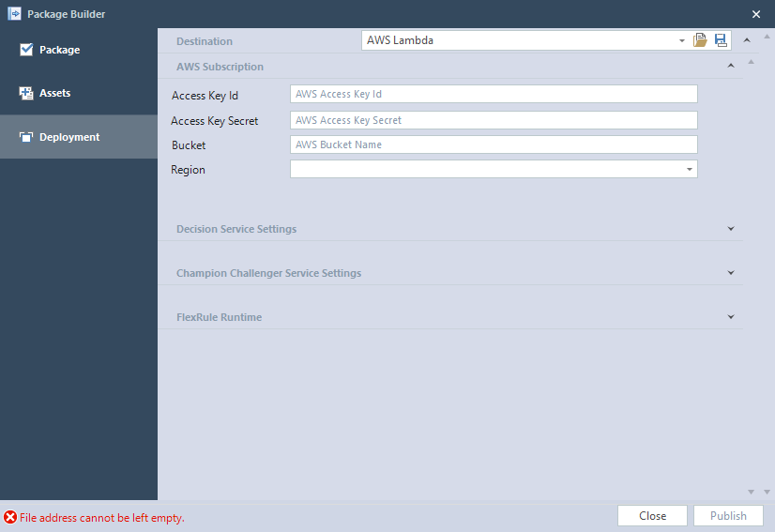Click the Region label
This screenshot has width=775, height=532.
pos(188,170)
